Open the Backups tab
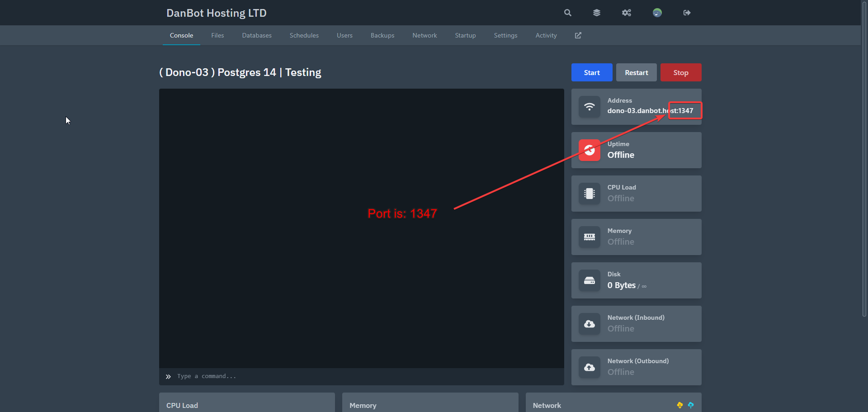Screen dimensions: 868x412 pos(382,35)
